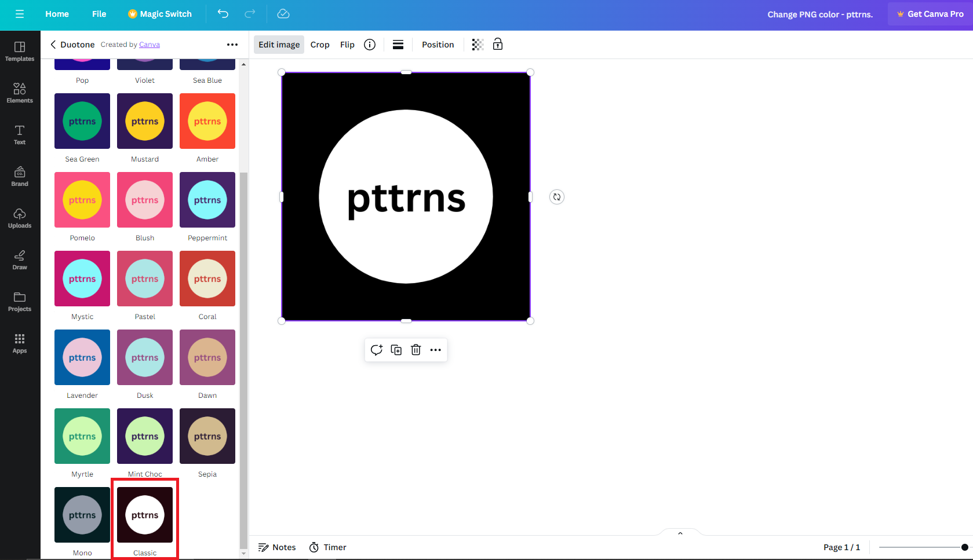973x560 pixels.
Task: Open the Text panel
Action: (x=20, y=134)
